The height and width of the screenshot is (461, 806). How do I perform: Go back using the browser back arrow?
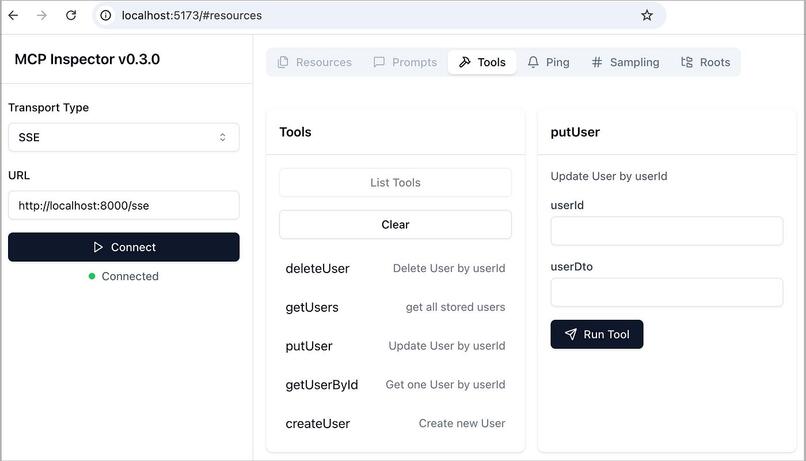(x=13, y=15)
